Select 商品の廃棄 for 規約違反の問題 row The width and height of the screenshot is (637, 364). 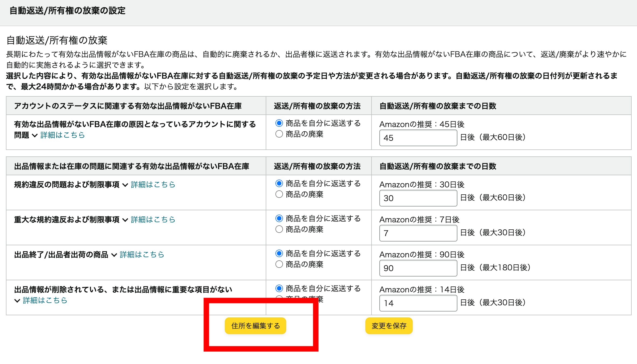coord(279,194)
